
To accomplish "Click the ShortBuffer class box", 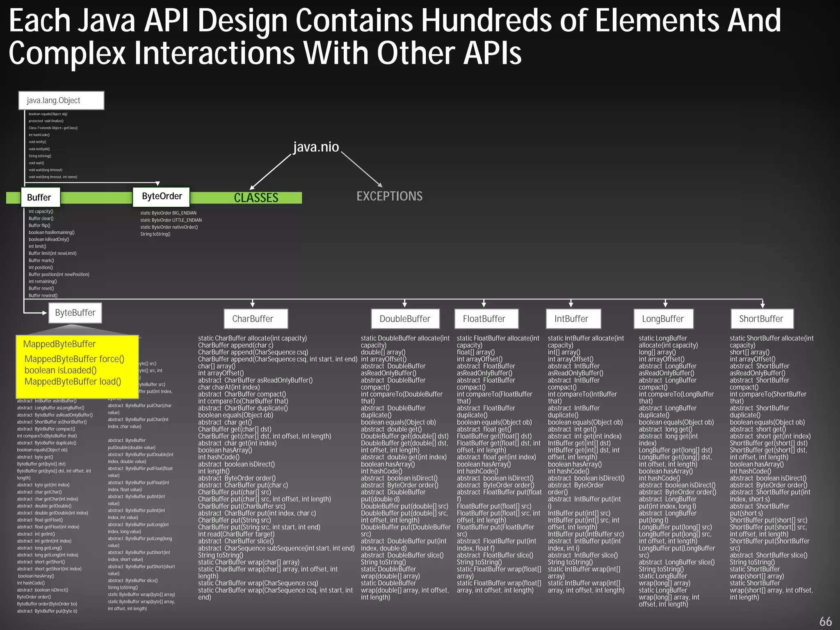I will 762,319.
